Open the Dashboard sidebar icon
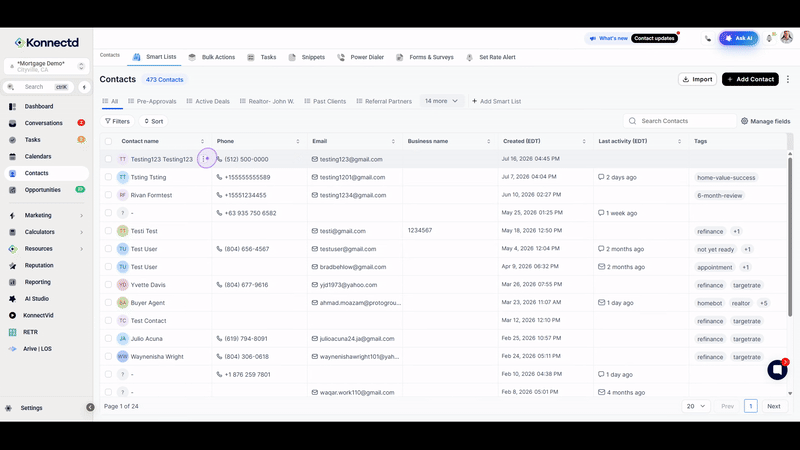This screenshot has height=450, width=800. point(12,107)
